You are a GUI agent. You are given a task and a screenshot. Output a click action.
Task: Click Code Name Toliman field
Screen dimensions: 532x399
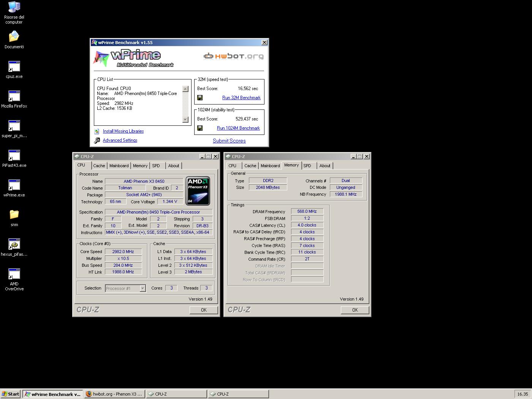(x=125, y=188)
